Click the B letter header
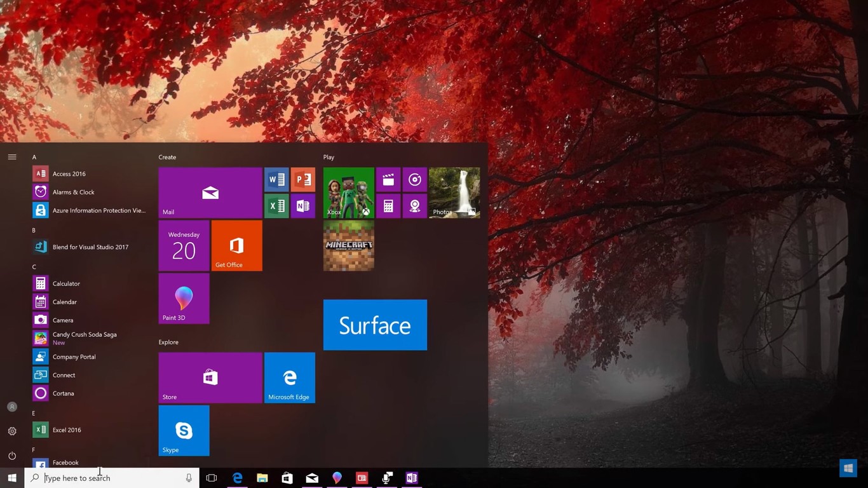The height and width of the screenshot is (488, 868). coord(34,230)
